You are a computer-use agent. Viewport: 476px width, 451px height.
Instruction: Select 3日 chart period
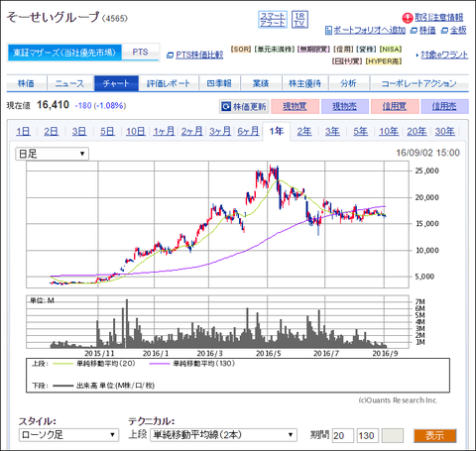coord(79,132)
